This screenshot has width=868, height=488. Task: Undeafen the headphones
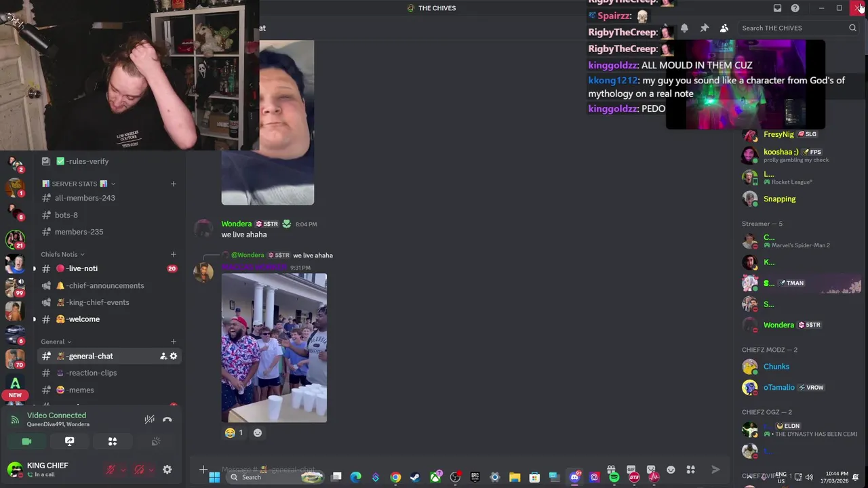click(139, 469)
